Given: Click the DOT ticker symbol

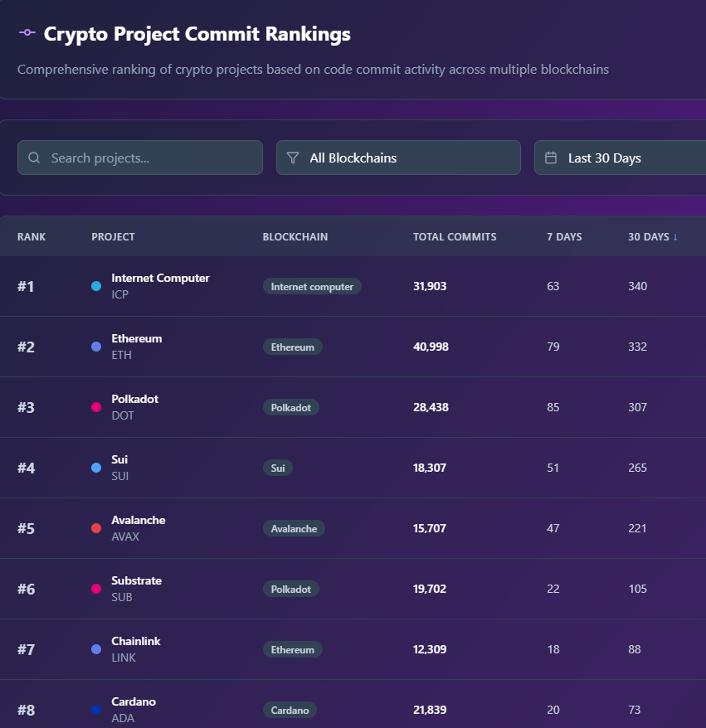Looking at the screenshot, I should [x=123, y=415].
